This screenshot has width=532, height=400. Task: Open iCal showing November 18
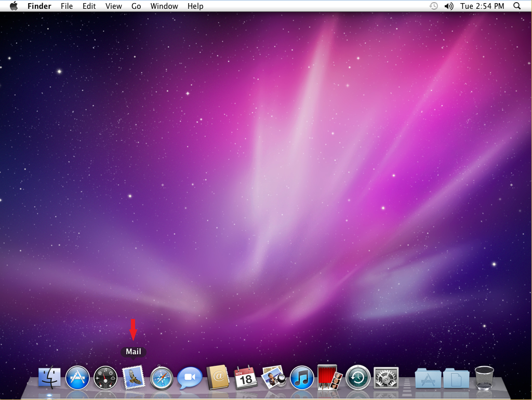pyautogui.click(x=245, y=378)
